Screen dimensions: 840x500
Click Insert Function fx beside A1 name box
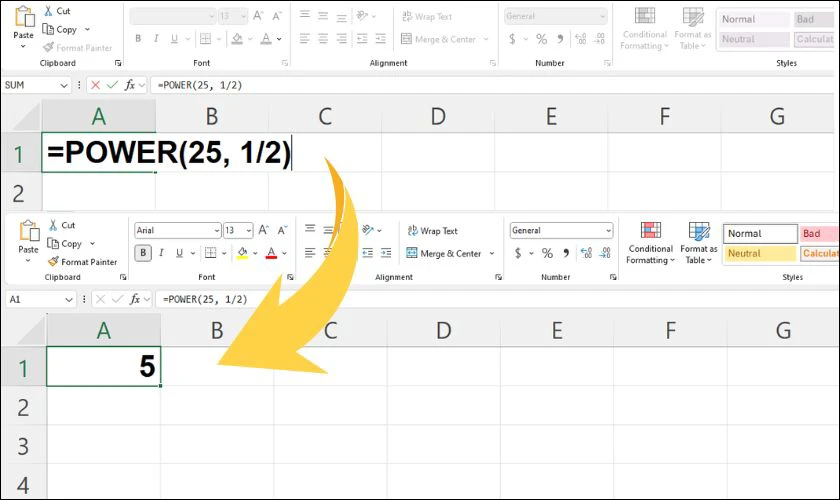134,299
